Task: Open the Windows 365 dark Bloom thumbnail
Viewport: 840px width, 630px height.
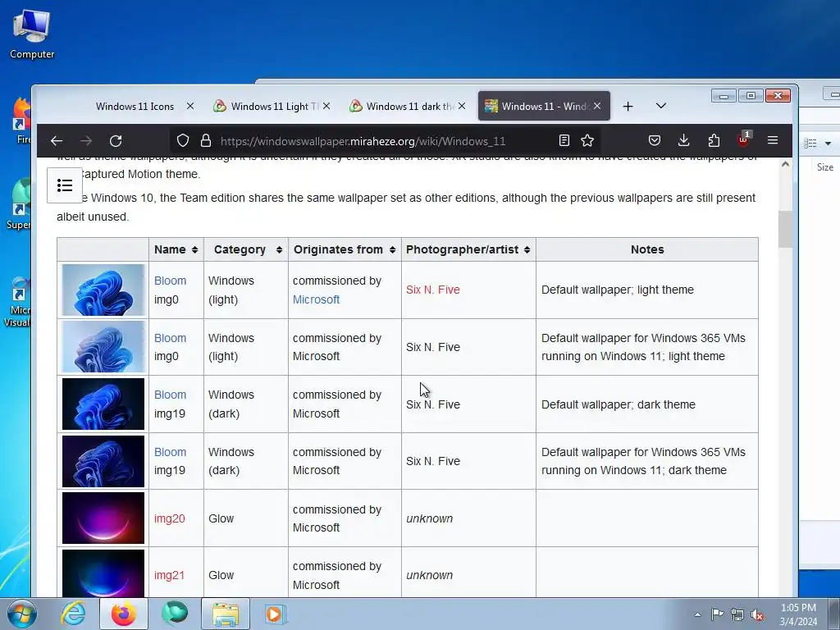Action: (x=103, y=461)
